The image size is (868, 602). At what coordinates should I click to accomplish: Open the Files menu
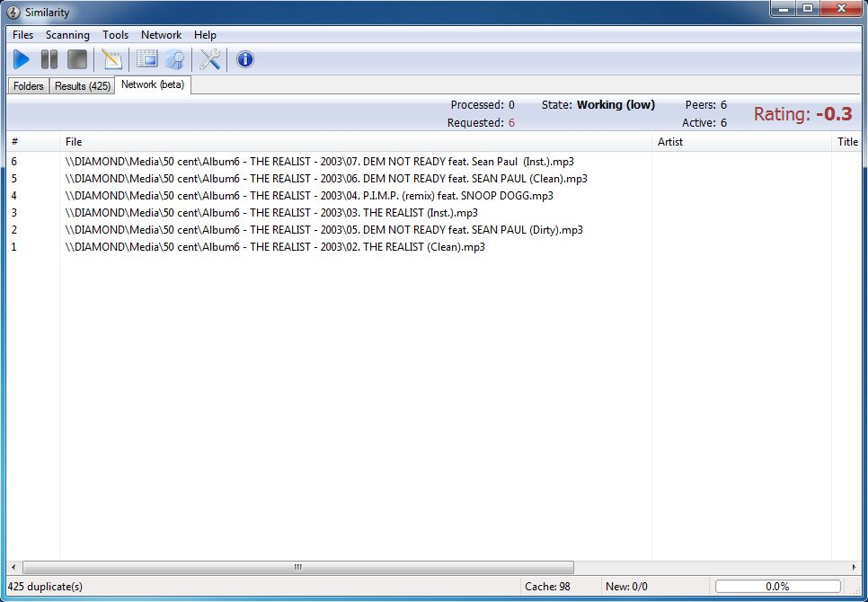pos(22,35)
